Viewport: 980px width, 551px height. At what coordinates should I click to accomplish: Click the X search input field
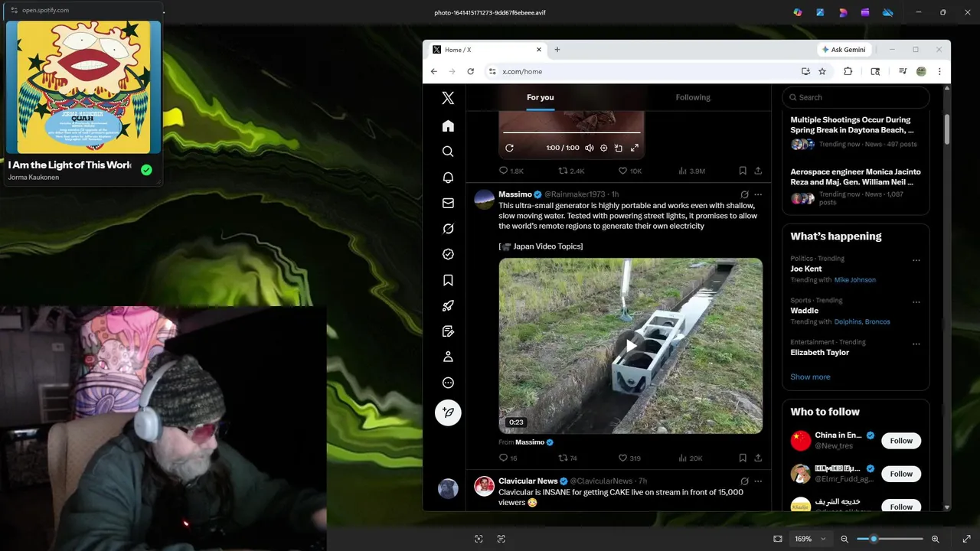tap(856, 97)
